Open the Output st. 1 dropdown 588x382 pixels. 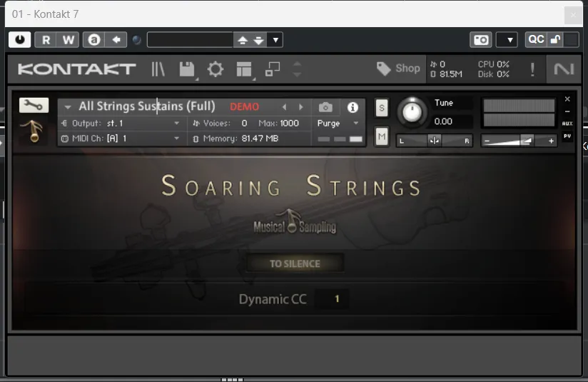(x=121, y=124)
